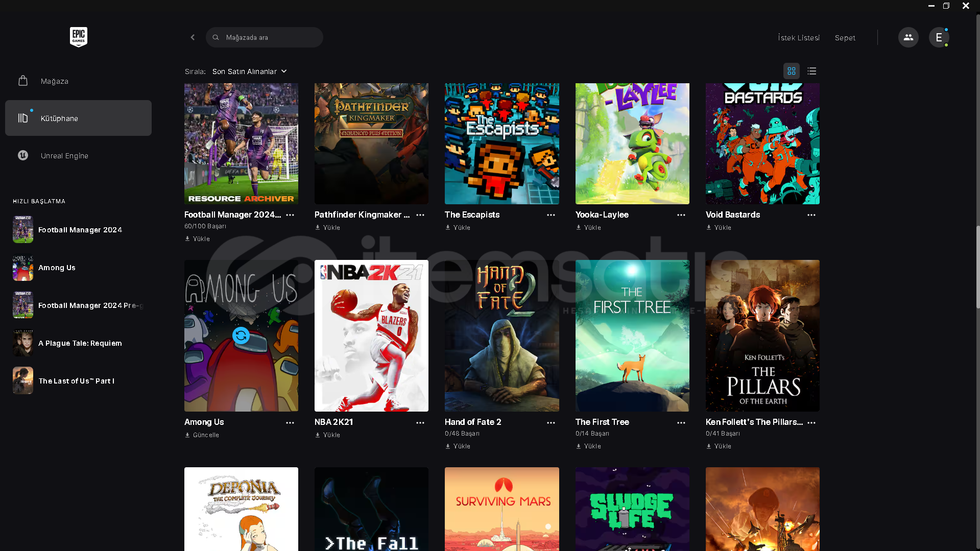This screenshot has width=980, height=551.
Task: Switch to grid view
Action: 792,71
